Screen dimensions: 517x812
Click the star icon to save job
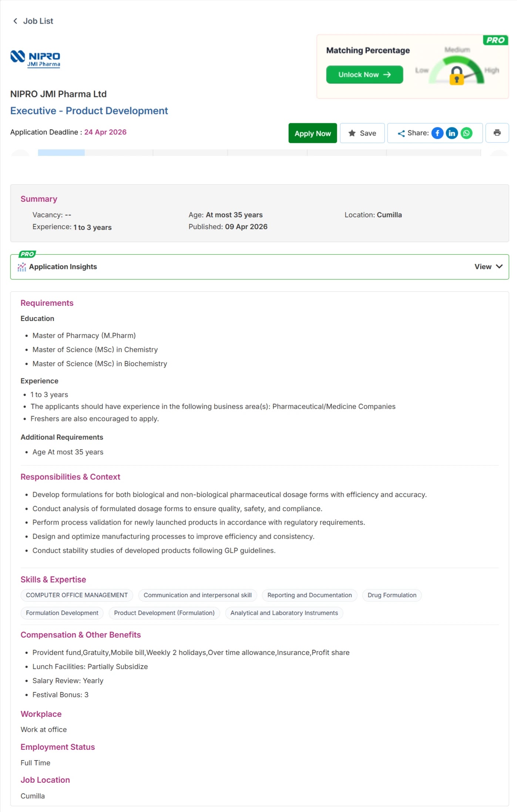(x=352, y=133)
